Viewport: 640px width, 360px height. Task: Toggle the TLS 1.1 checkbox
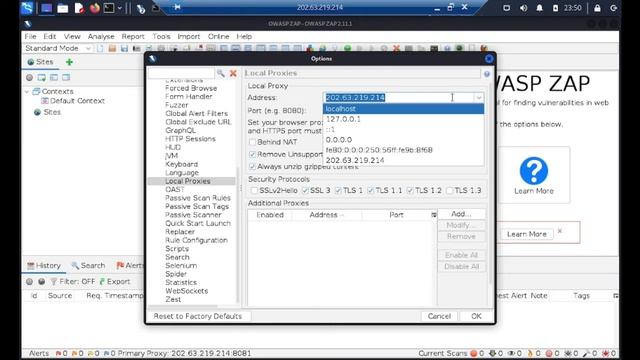click(x=371, y=191)
